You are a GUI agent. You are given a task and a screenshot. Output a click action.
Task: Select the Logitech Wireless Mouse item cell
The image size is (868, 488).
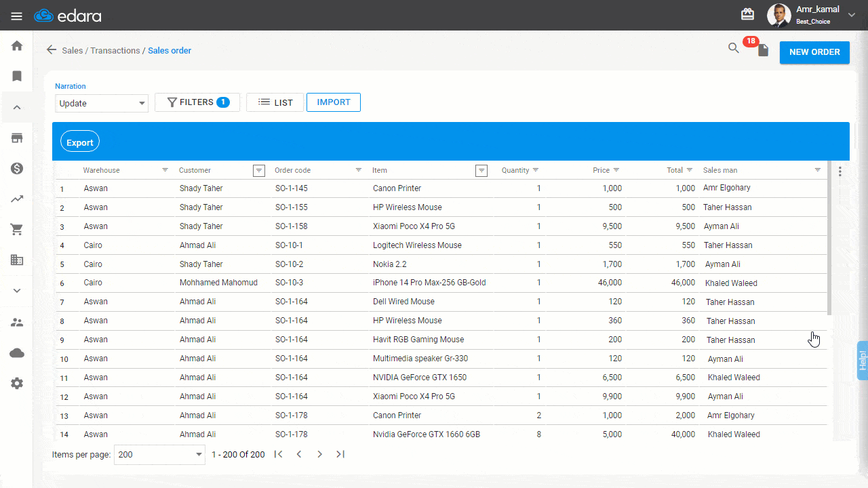417,245
